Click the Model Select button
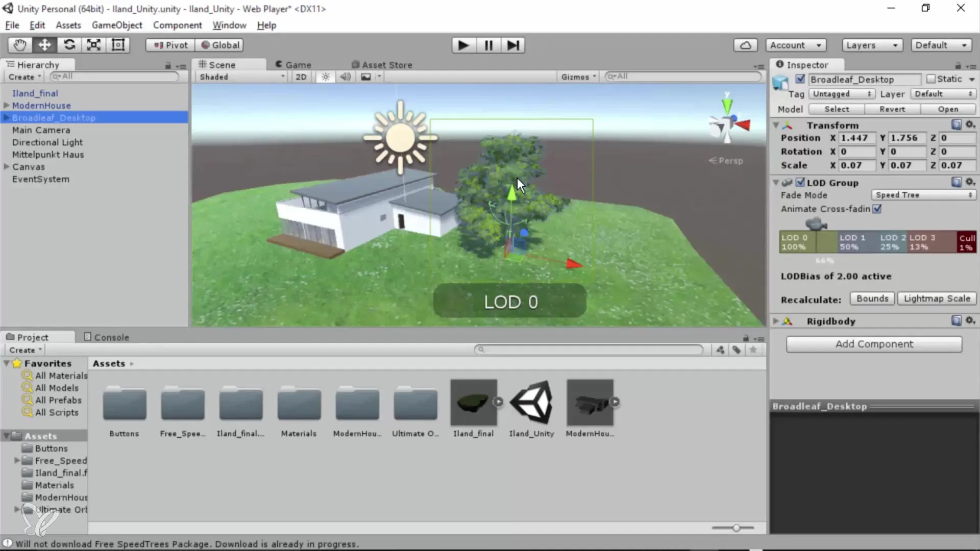 [837, 109]
